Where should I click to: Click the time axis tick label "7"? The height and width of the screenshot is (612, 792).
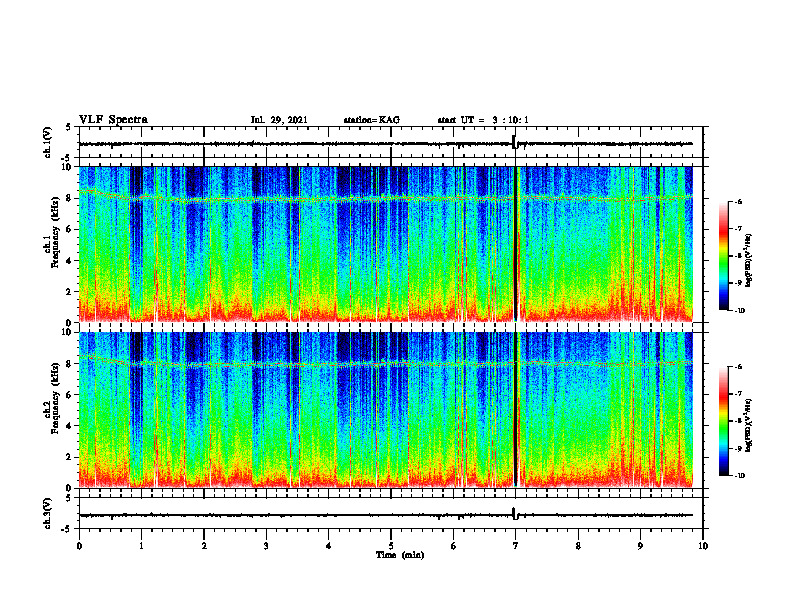516,546
